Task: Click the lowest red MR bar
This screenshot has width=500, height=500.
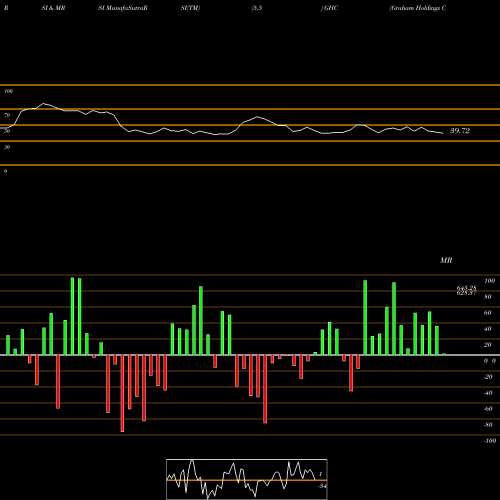Action: (122, 393)
